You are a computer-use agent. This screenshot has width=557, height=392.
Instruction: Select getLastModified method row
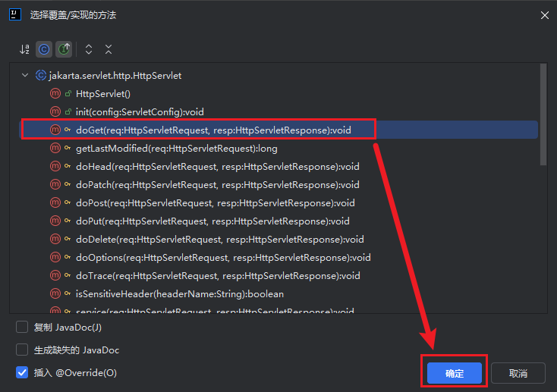[x=278, y=149]
